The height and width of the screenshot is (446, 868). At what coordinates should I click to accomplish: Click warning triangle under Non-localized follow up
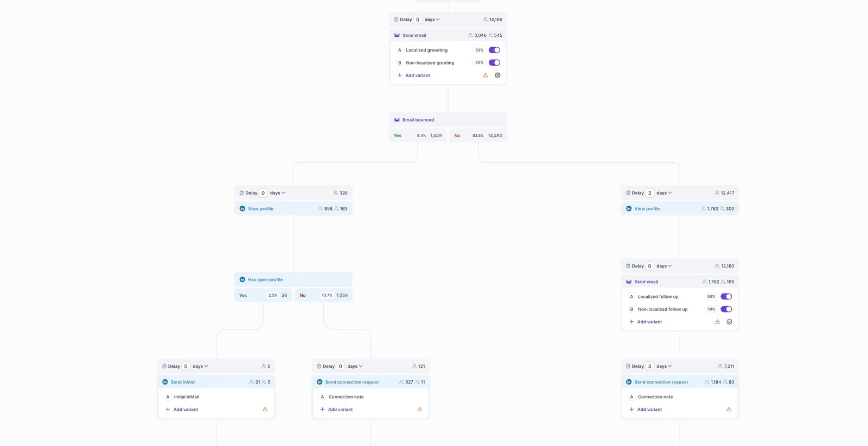pos(717,322)
